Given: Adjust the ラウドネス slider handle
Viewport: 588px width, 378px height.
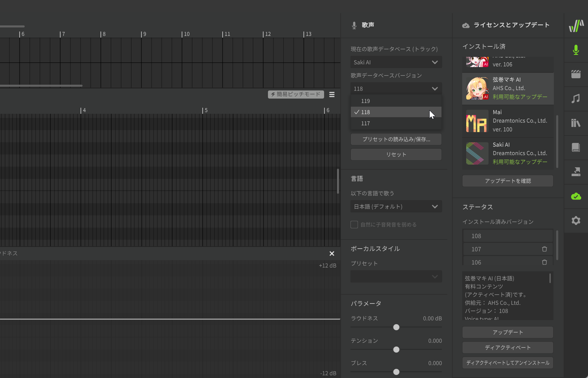Looking at the screenshot, I should click(396, 327).
